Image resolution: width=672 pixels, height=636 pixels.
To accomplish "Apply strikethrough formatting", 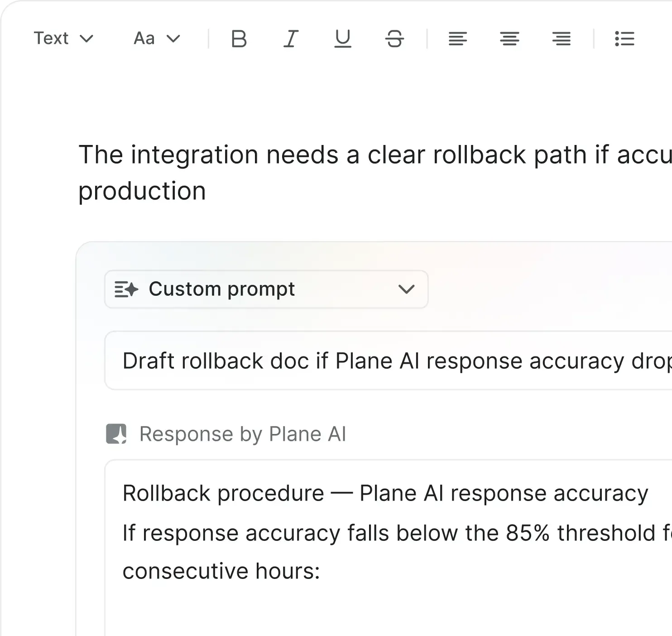I will pyautogui.click(x=394, y=39).
